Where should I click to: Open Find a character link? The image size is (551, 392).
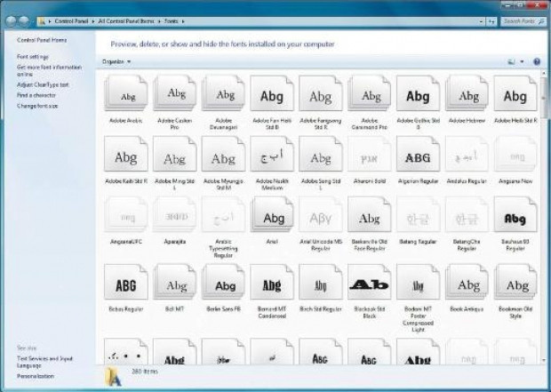point(36,95)
